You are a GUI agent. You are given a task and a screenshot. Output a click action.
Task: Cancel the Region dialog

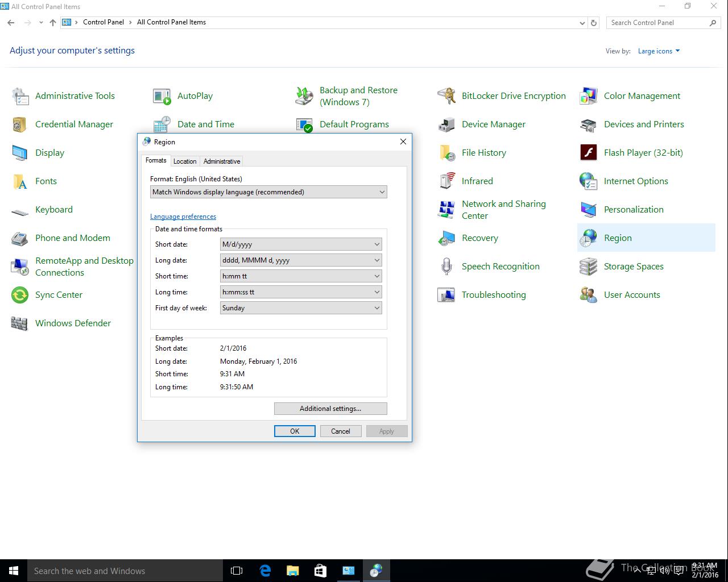[341, 431]
